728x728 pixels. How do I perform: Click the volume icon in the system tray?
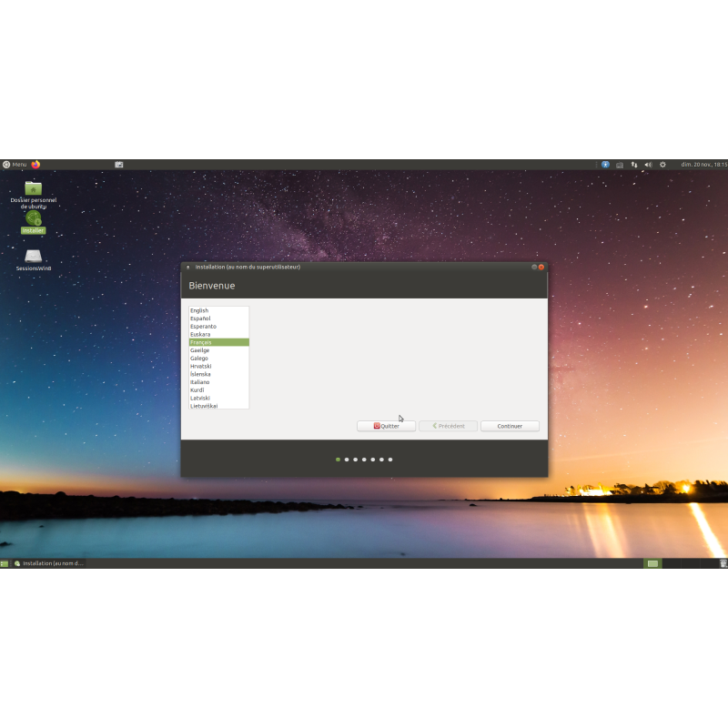point(648,165)
